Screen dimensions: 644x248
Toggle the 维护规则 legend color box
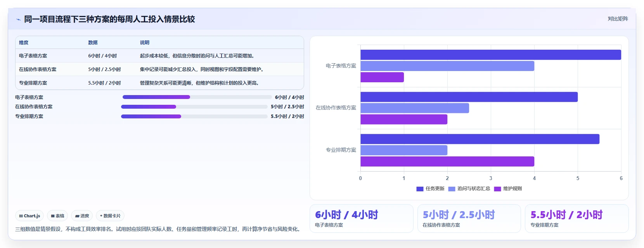pos(497,189)
